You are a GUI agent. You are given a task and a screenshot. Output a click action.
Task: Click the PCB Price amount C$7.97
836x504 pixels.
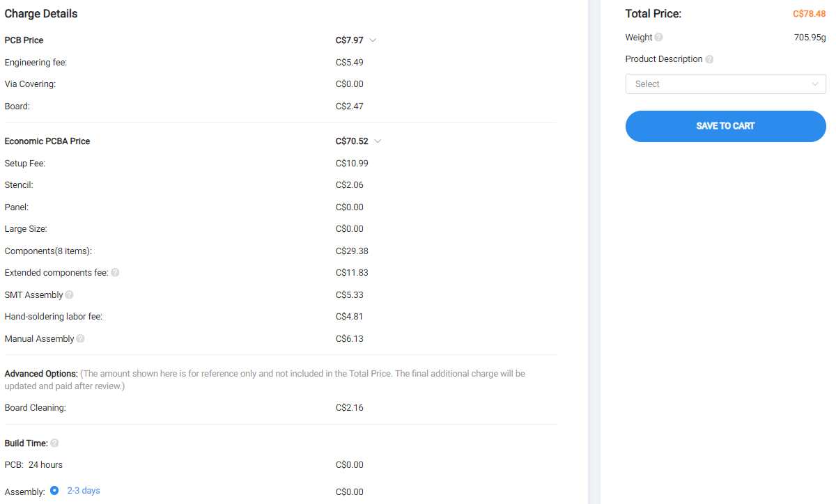coord(349,40)
